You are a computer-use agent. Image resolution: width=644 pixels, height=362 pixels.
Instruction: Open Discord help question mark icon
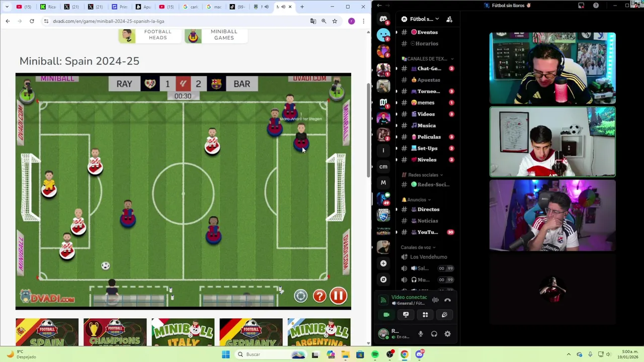coord(596,6)
